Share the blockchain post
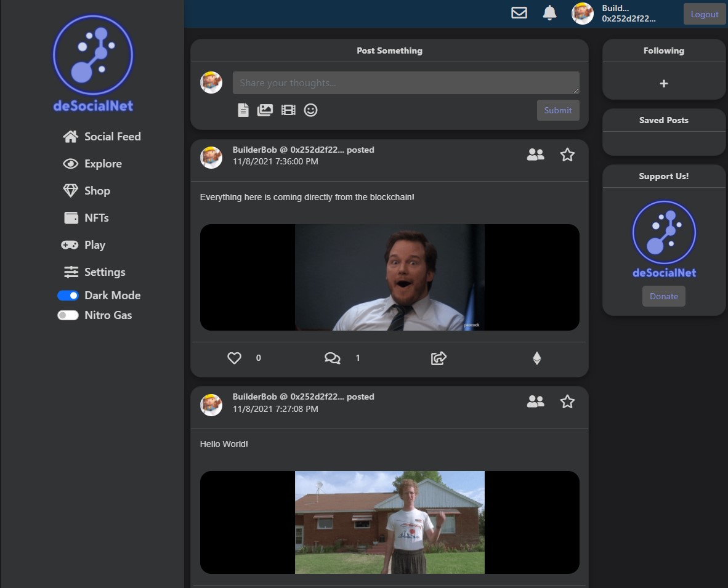 [439, 358]
